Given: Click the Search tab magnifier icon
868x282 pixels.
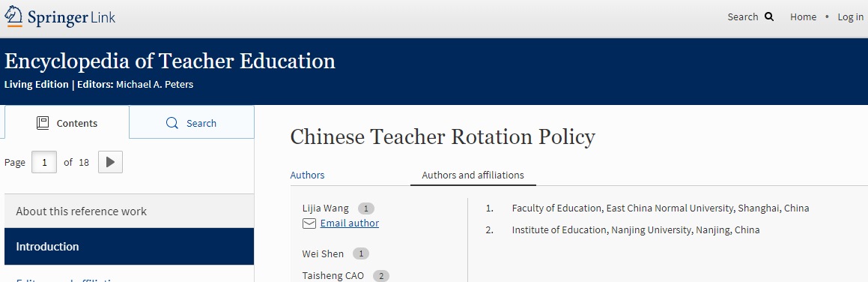Looking at the screenshot, I should click(x=173, y=123).
